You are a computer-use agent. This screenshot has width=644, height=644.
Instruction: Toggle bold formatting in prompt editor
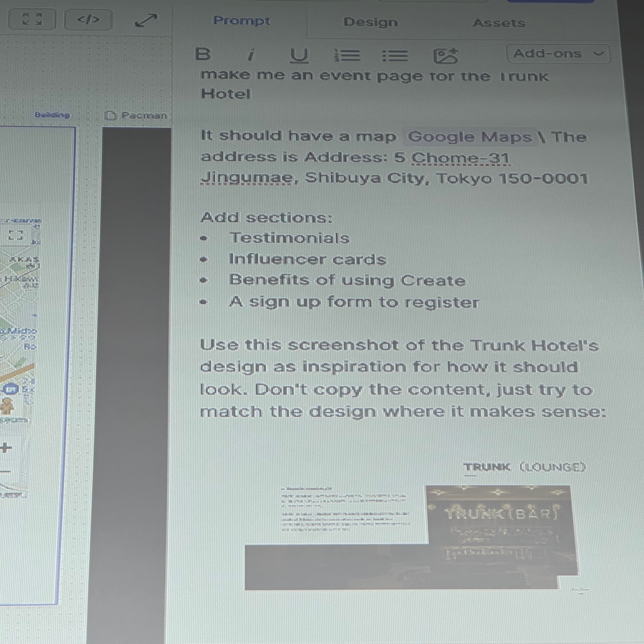point(203,54)
